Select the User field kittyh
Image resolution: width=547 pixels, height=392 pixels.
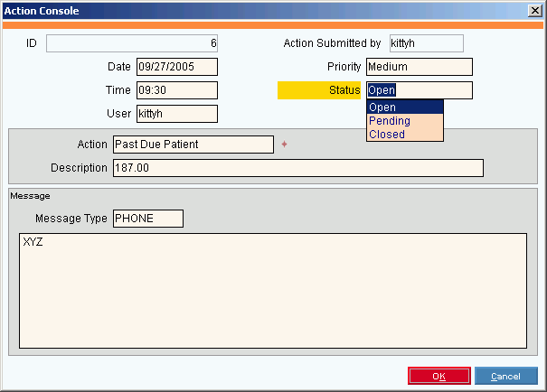pyautogui.click(x=176, y=113)
